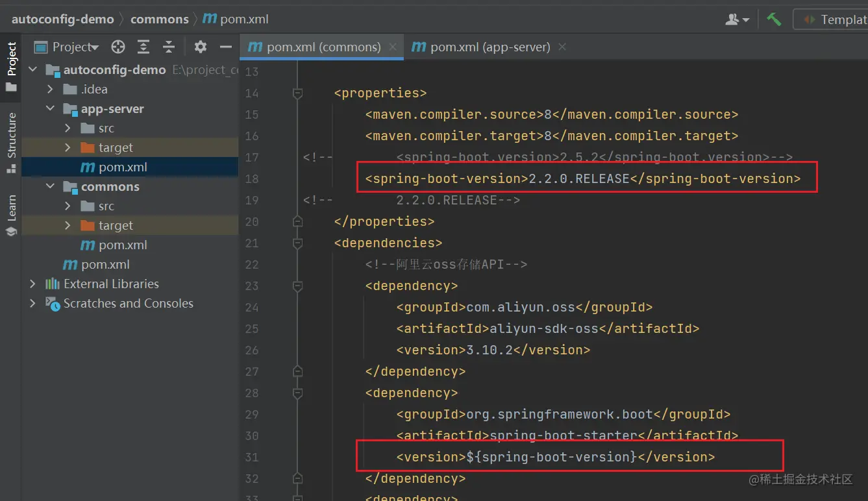Expand the target folder under app-server
This screenshot has height=501, width=868.
tap(68, 147)
